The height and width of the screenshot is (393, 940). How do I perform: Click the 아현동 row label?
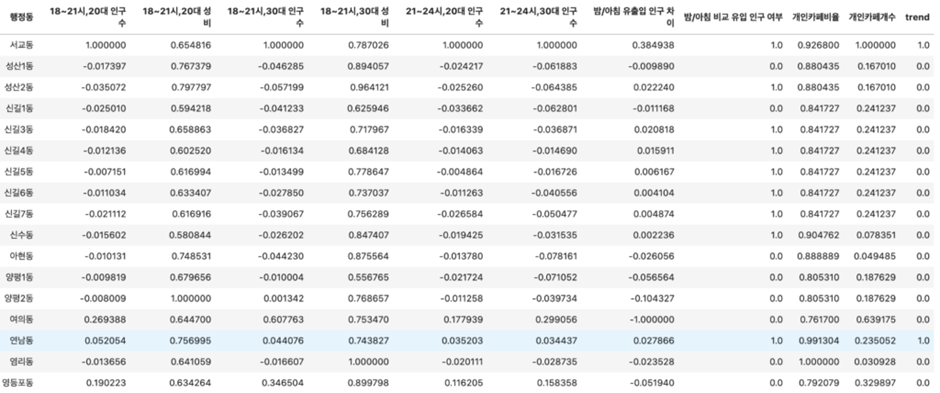(x=22, y=256)
